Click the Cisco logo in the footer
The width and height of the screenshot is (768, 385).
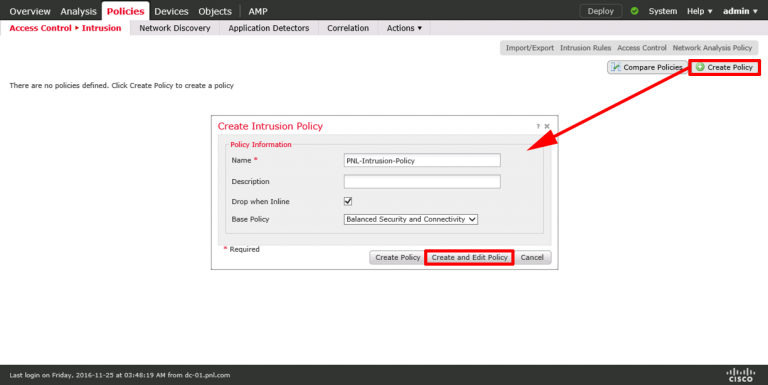click(x=741, y=375)
